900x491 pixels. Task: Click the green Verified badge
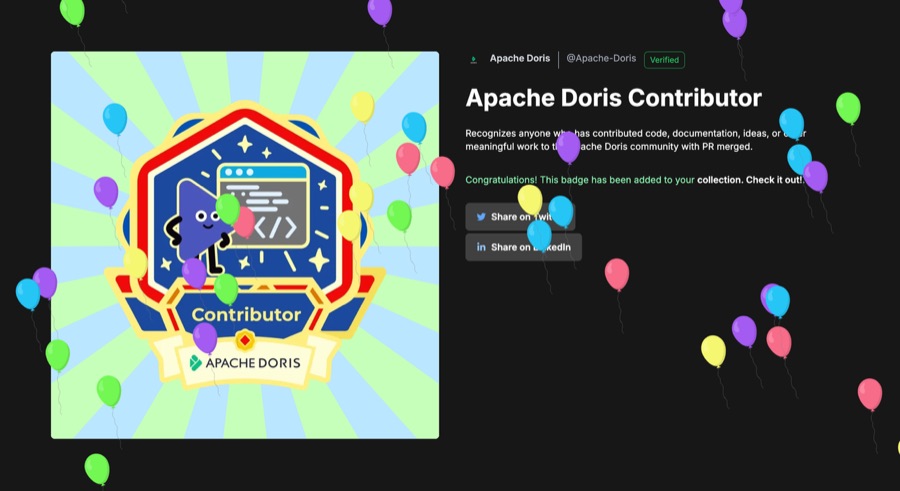click(664, 60)
